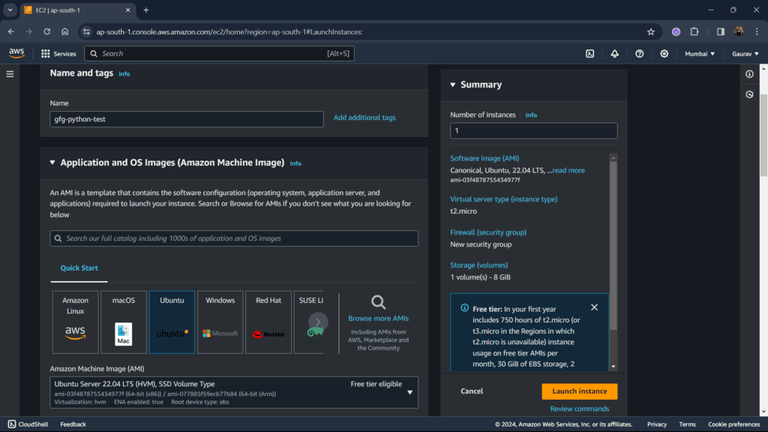Open Chrome three-dot menu

[x=757, y=32]
